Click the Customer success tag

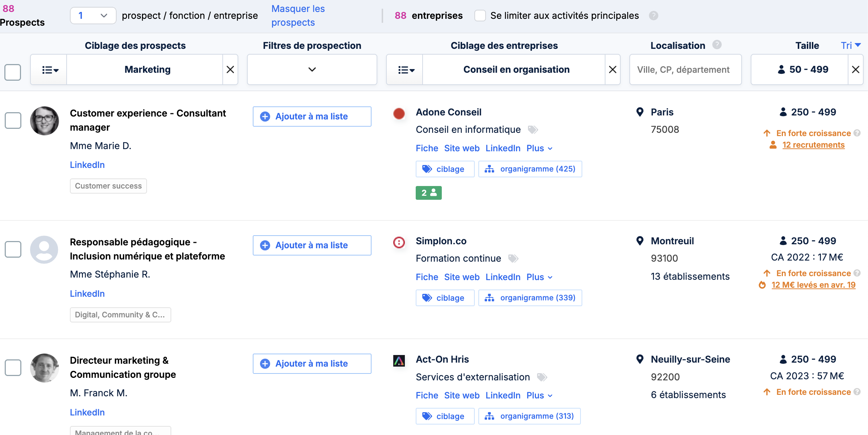108,186
